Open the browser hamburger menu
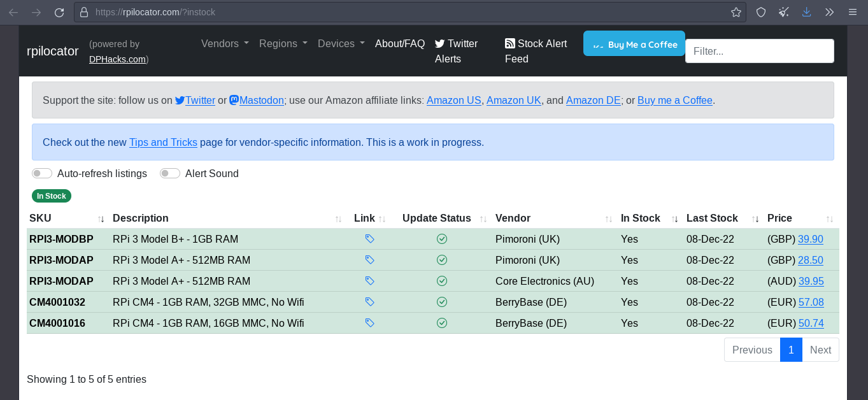868x400 pixels. (852, 12)
